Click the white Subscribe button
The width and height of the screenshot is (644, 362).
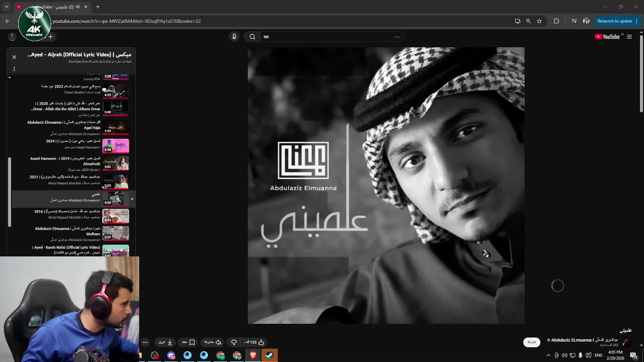pos(532,342)
